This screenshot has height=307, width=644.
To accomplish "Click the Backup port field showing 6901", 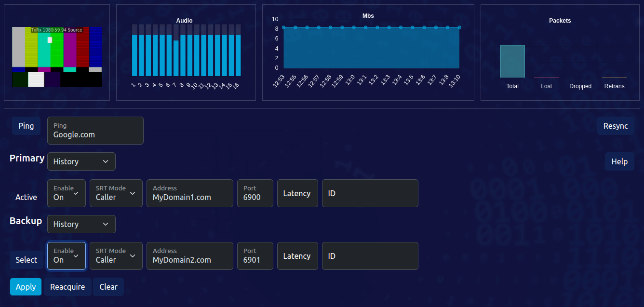I will point(255,256).
